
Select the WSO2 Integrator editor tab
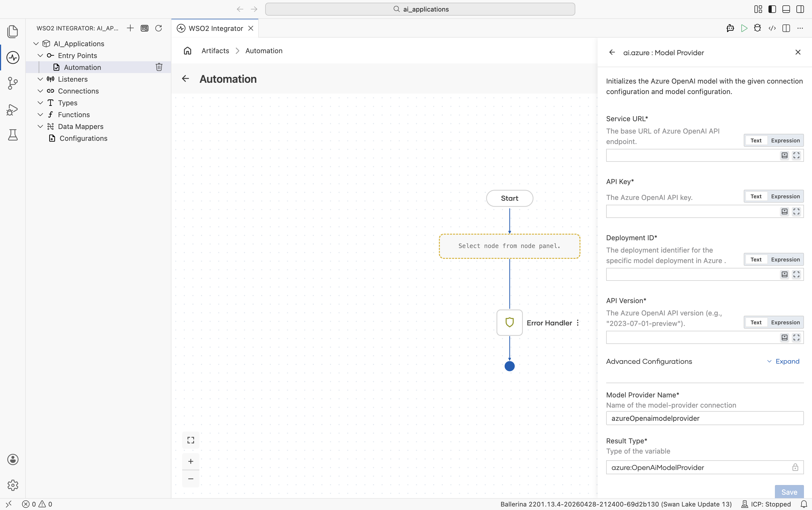coord(215,28)
